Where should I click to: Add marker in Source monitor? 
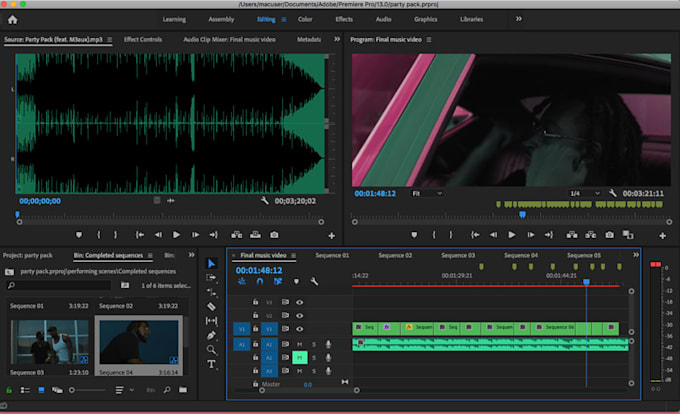pyautogui.click(x=78, y=235)
